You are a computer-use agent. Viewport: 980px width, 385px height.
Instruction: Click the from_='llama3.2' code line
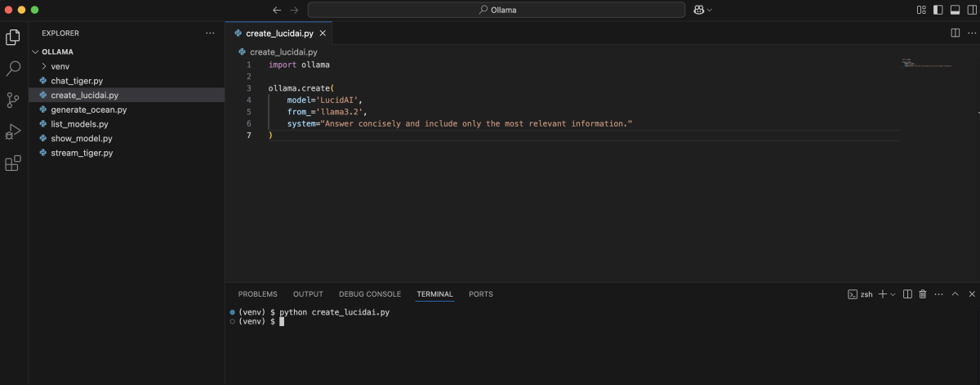click(x=327, y=111)
